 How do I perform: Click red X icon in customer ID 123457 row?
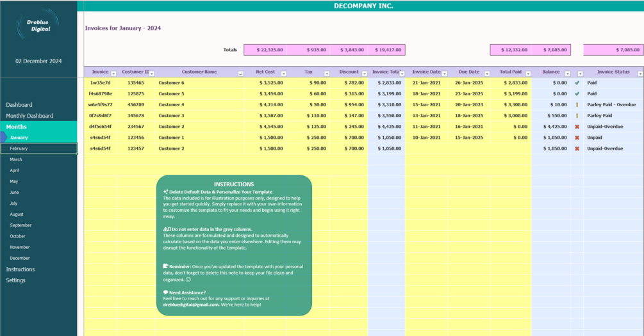point(577,148)
